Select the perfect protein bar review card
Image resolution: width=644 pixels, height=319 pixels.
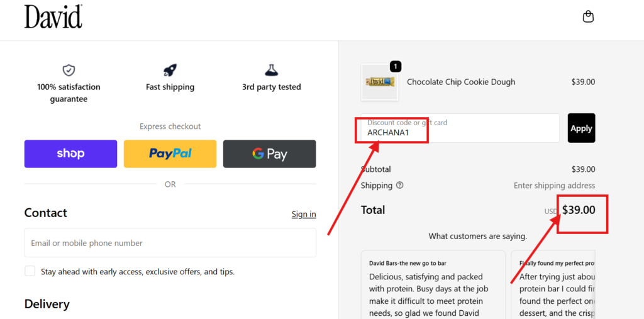pos(553,284)
